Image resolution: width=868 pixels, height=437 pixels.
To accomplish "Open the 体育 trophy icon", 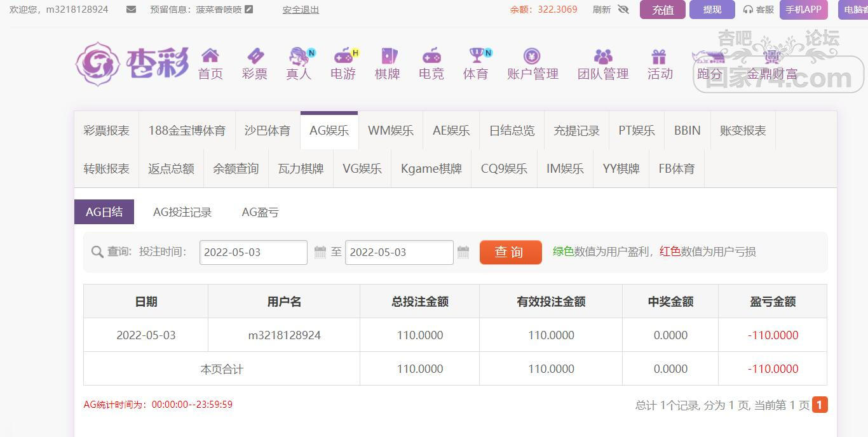I will tap(476, 56).
